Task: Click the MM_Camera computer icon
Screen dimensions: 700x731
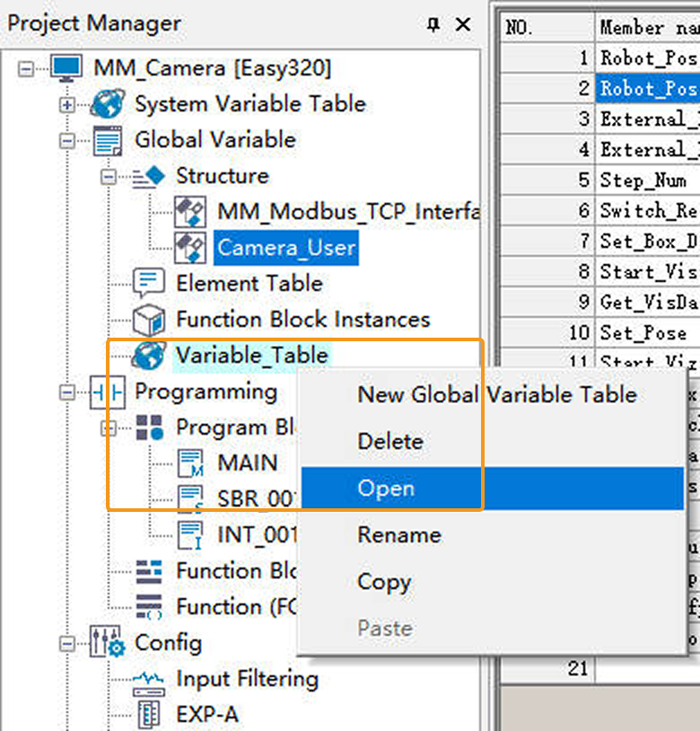Action: [66, 68]
